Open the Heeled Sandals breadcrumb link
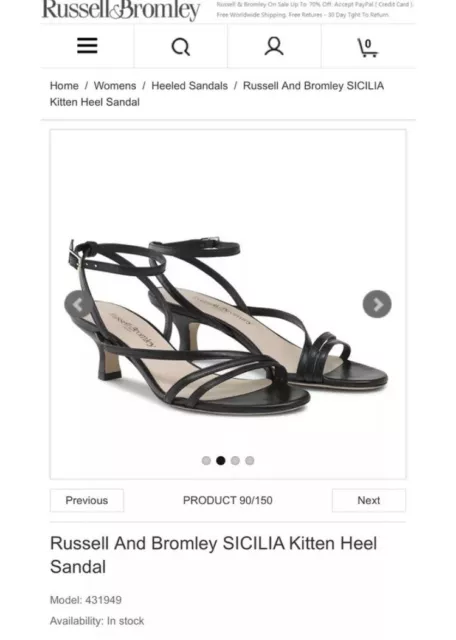456x640 pixels. tap(189, 86)
